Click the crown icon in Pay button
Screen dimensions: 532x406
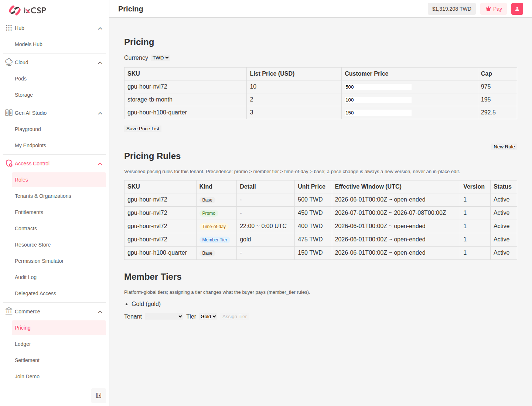point(488,9)
